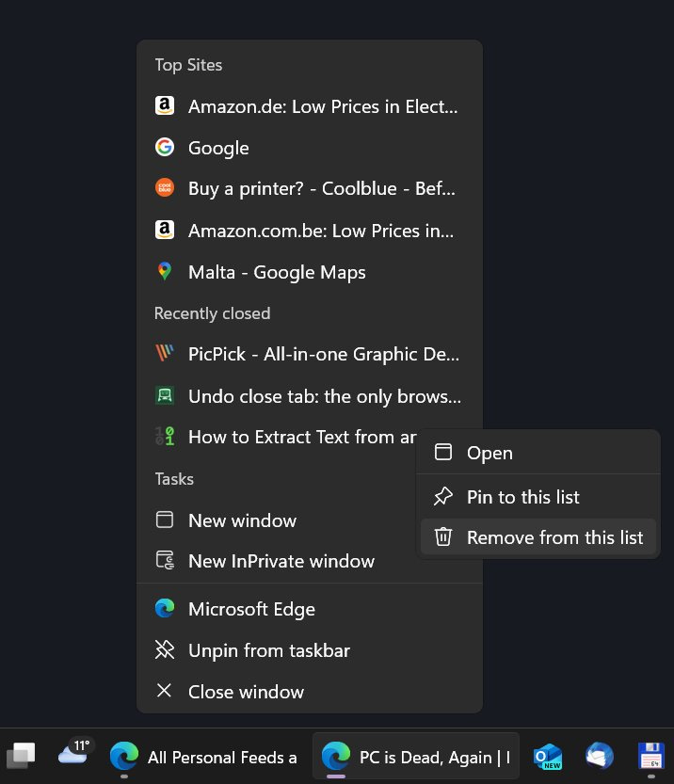Open the Google top site entry
Image resolution: width=674 pixels, height=784 pixels.
[309, 148]
